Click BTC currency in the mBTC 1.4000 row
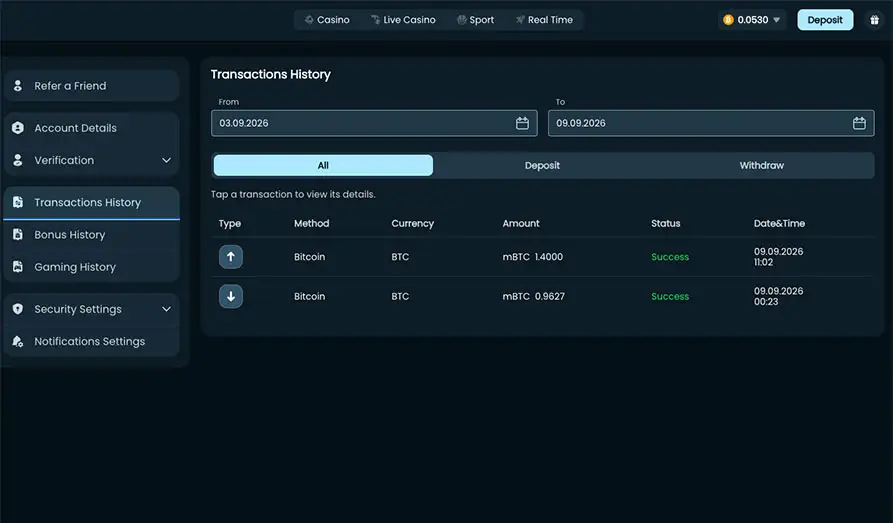This screenshot has height=523, width=893. [x=400, y=257]
